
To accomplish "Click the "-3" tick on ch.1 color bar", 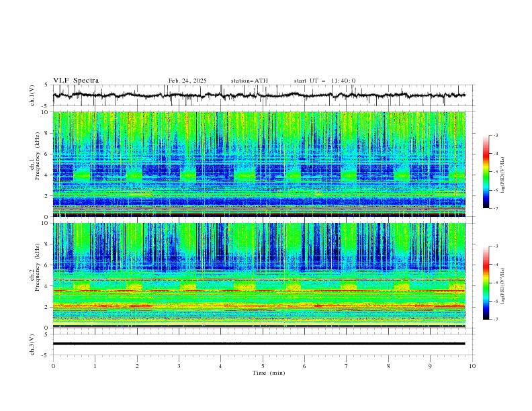I will [496, 135].
